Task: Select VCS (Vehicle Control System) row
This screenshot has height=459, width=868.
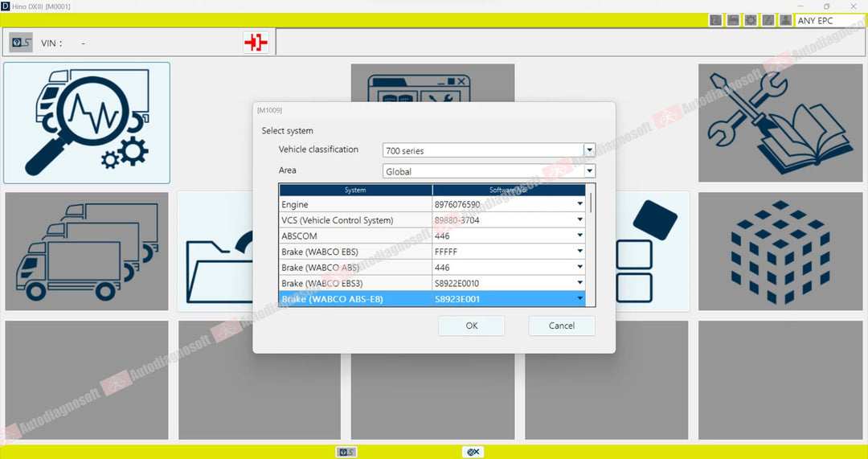Action: tap(432, 219)
